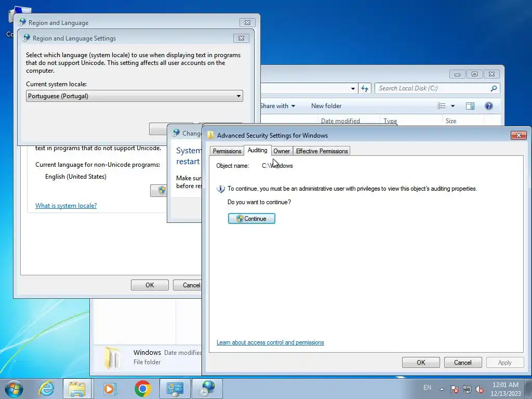
Task: Click the disabled Apply button
Action: click(504, 362)
